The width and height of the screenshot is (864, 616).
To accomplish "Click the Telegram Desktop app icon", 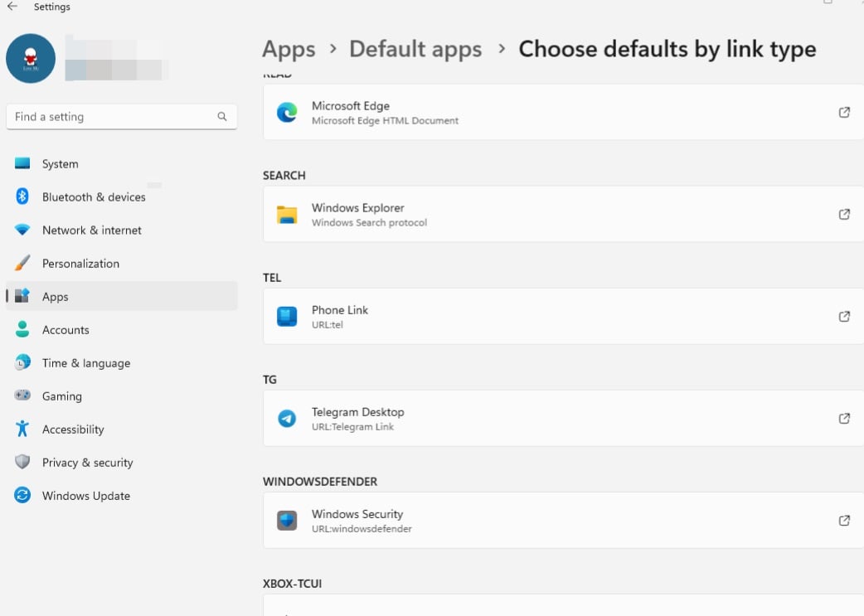I will click(x=286, y=419).
